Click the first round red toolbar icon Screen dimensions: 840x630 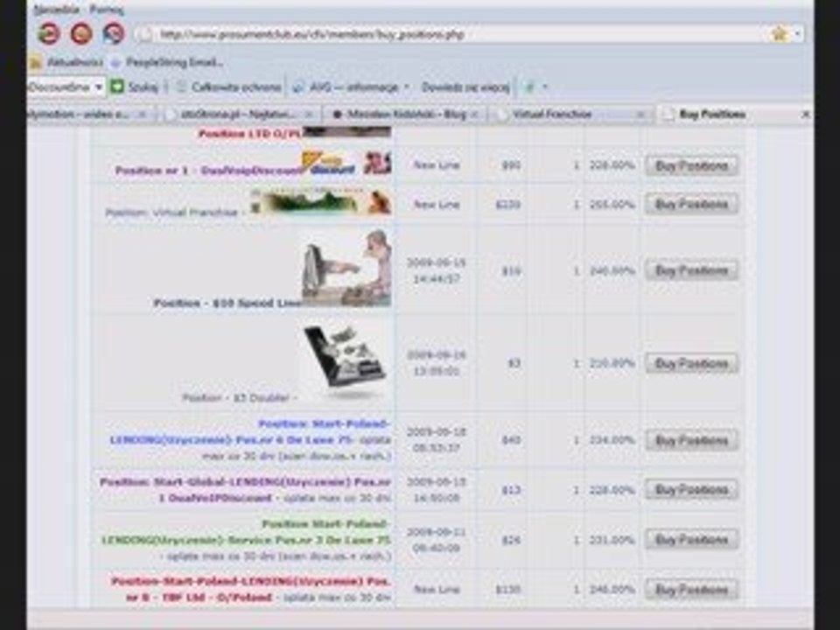click(x=49, y=34)
